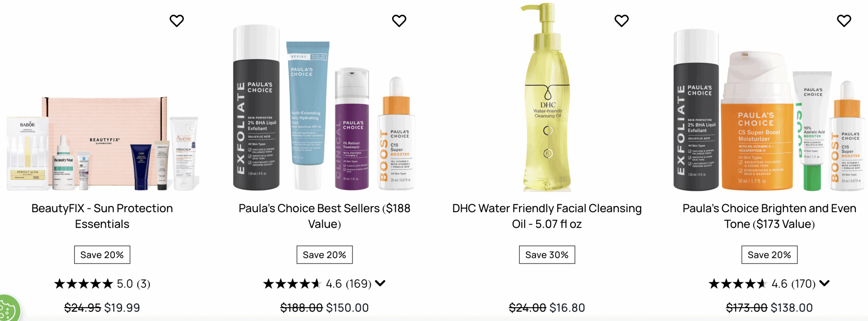Expand rating breakdown chevron beside 4.6 (169)
Viewport: 868px width, 321px height.
[380, 283]
